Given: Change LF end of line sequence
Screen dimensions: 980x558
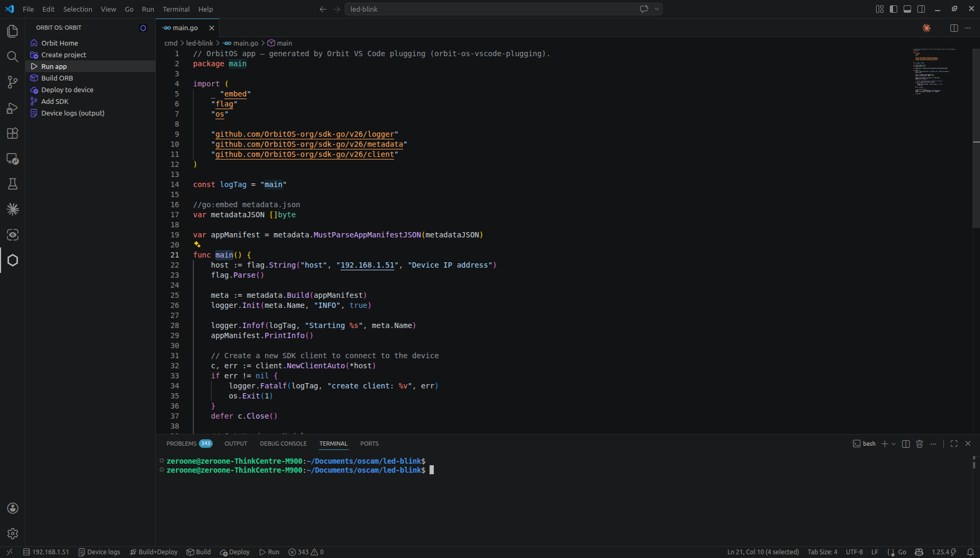Looking at the screenshot, I should point(874,552).
